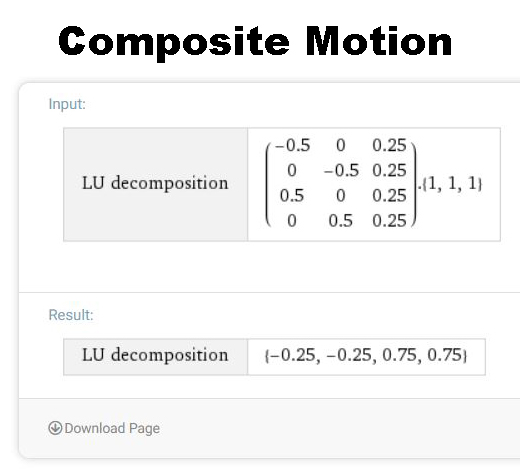Screen dimensions: 520x476
Task: Click the 0.25 entry in first matrix row
Action: click(389, 145)
